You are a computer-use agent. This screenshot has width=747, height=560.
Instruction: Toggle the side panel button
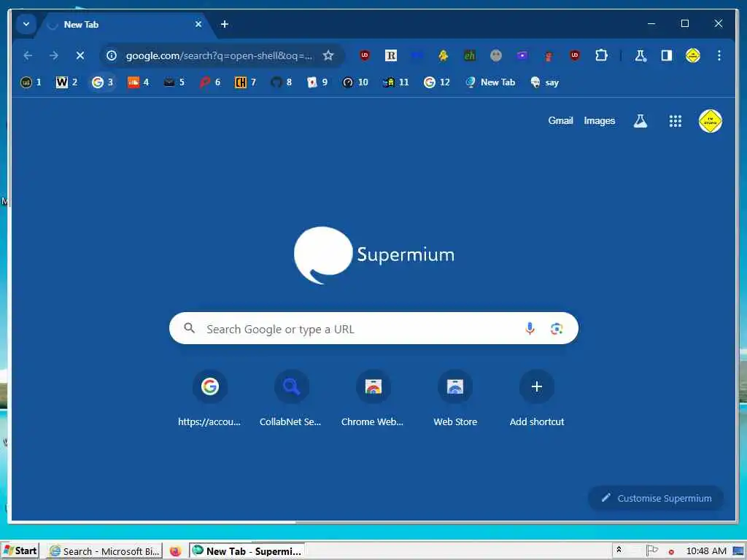pyautogui.click(x=667, y=55)
